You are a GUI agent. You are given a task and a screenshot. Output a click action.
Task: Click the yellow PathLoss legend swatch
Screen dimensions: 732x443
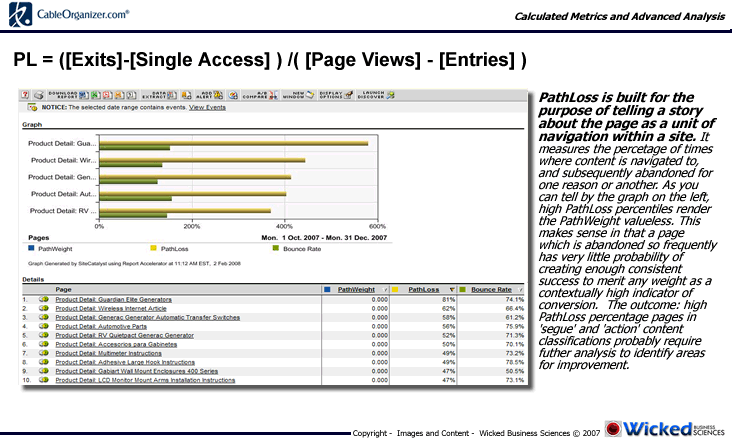coord(153,246)
